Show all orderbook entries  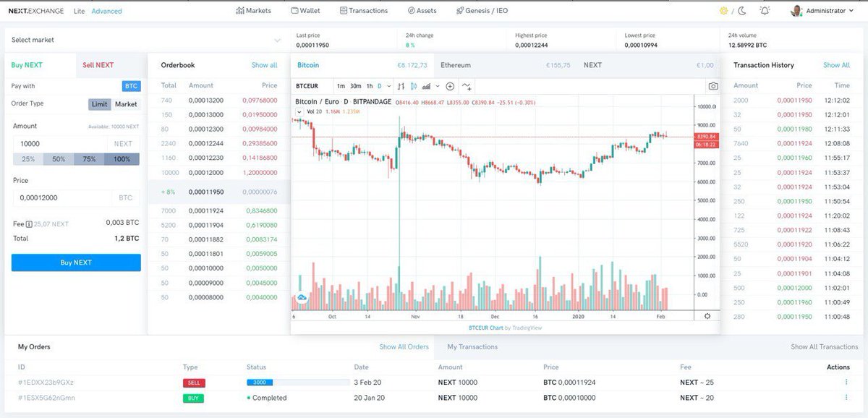(264, 65)
